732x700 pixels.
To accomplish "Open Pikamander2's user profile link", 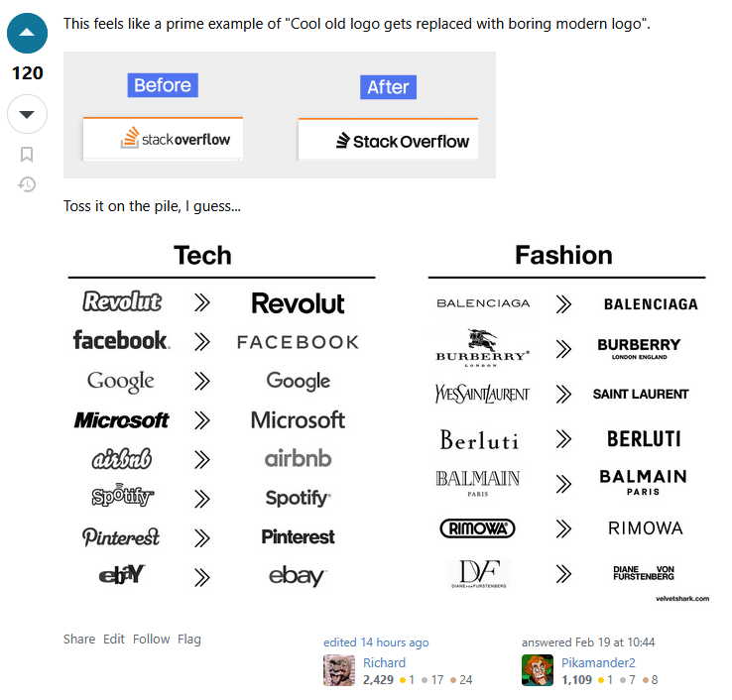I will 598,662.
